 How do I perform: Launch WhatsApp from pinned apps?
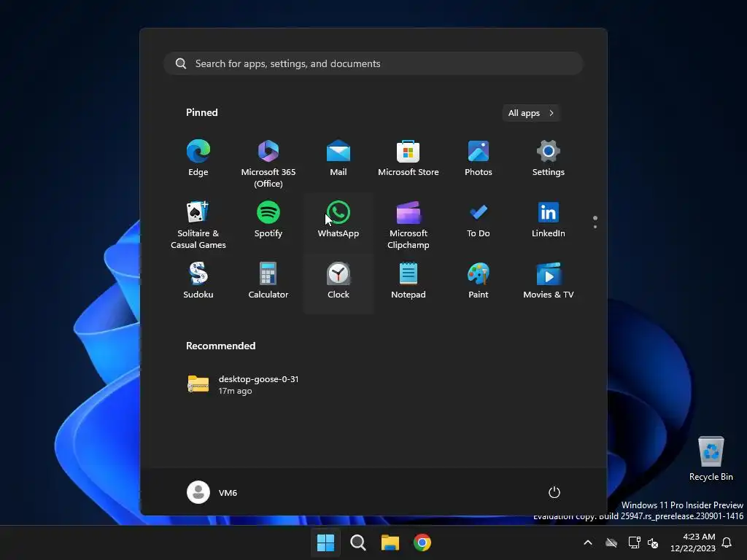coord(338,219)
